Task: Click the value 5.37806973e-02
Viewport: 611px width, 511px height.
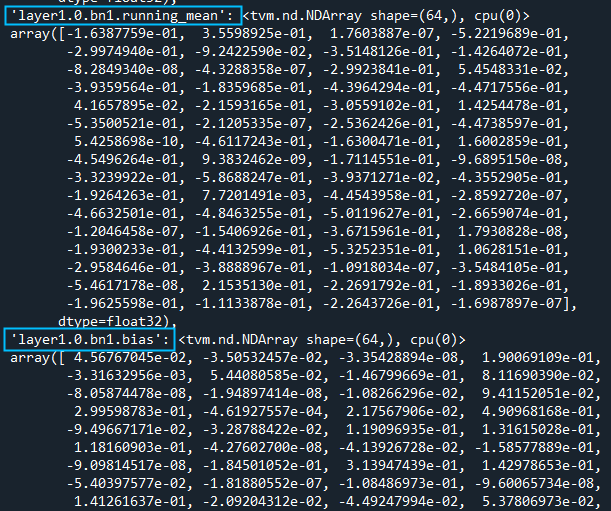Action: pos(538,502)
